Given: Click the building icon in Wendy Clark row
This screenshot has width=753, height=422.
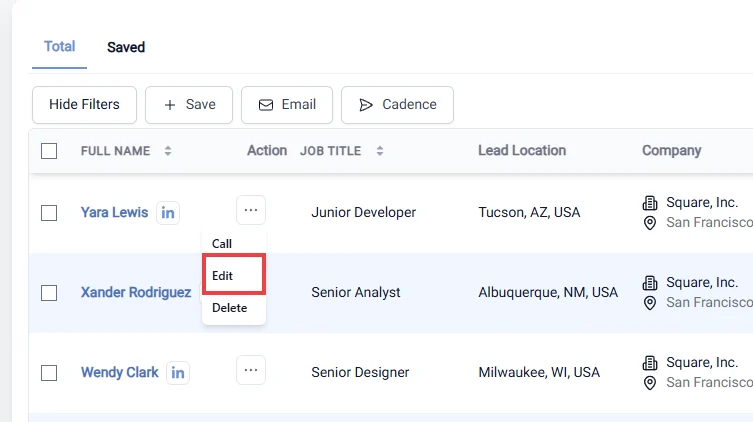Looking at the screenshot, I should click(650, 363).
